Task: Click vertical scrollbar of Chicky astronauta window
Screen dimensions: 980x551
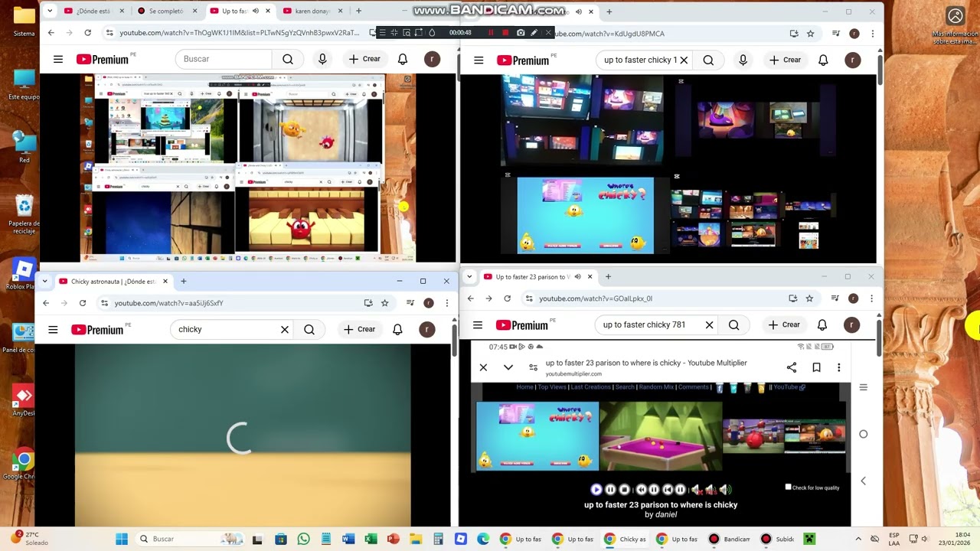Action: tap(454, 341)
